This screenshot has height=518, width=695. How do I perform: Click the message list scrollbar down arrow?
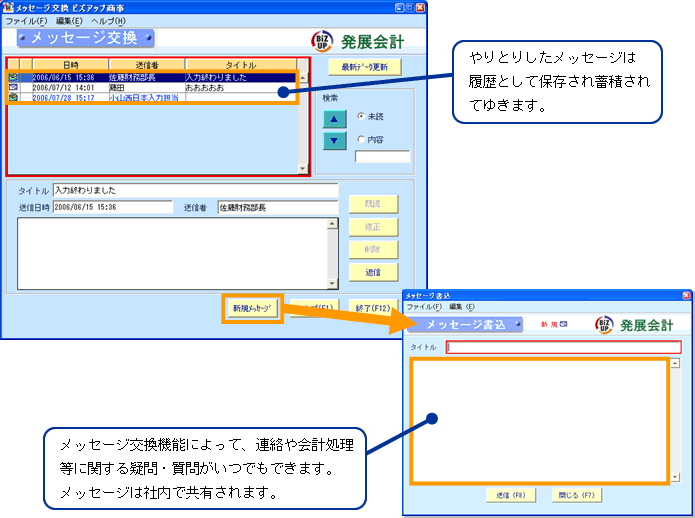[x=302, y=169]
